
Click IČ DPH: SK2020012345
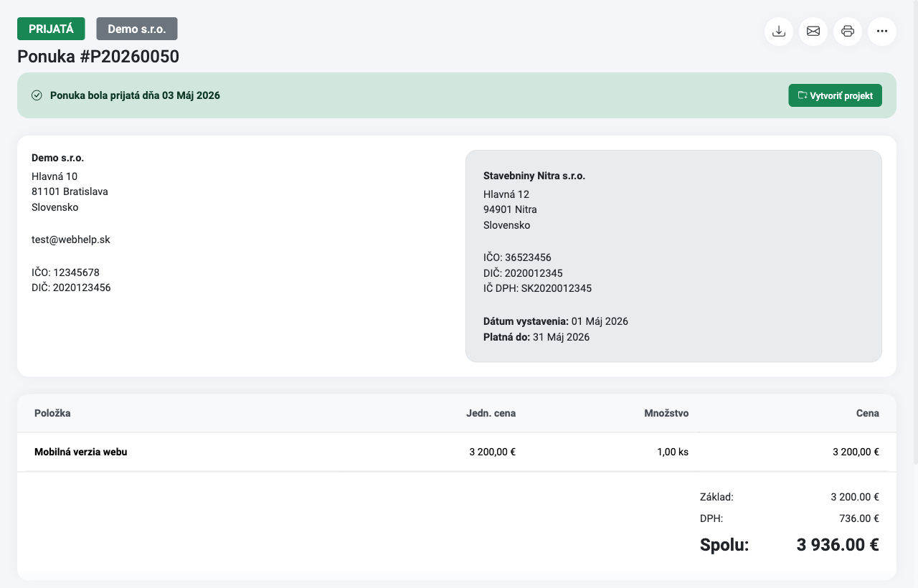(x=537, y=288)
